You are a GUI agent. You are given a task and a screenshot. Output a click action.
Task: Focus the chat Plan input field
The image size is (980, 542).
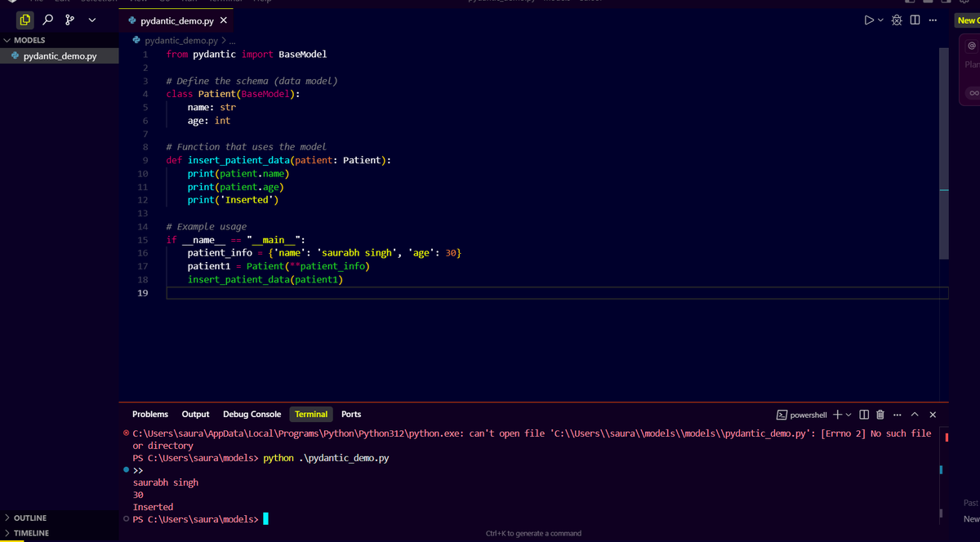pyautogui.click(x=972, y=64)
